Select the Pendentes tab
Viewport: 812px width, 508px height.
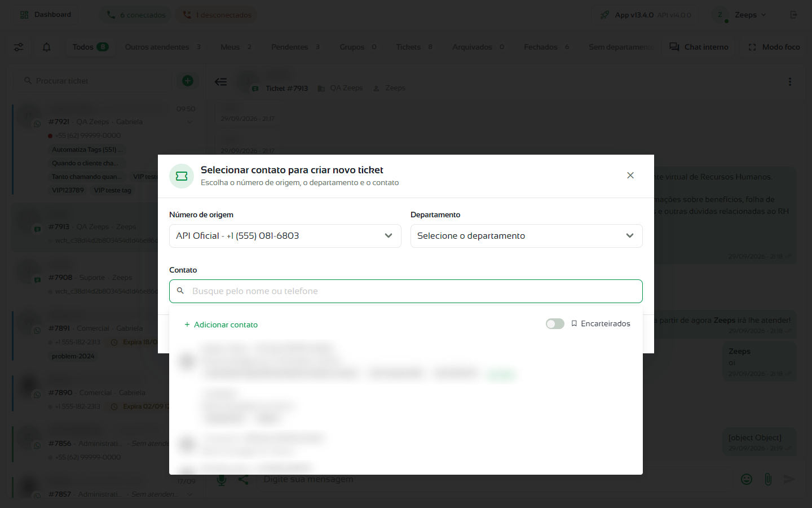point(295,47)
